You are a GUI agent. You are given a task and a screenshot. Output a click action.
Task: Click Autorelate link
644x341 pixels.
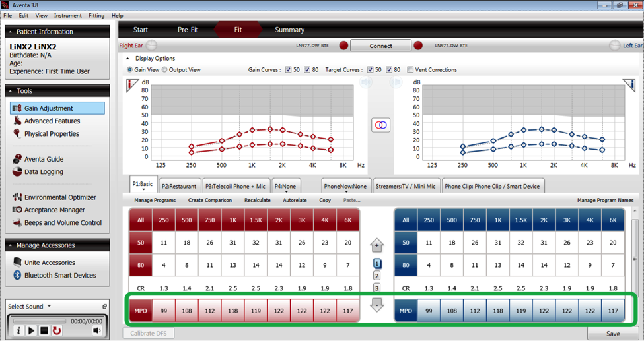[295, 200]
